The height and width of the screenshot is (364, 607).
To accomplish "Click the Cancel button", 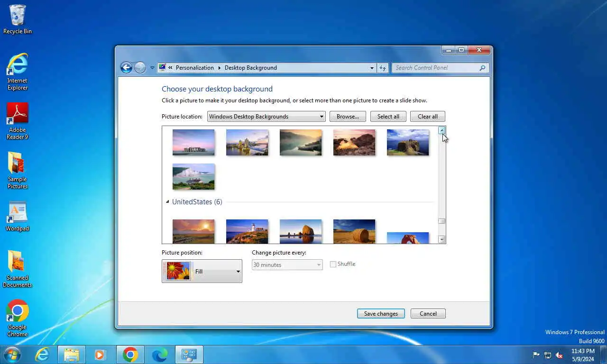I will [428, 314].
